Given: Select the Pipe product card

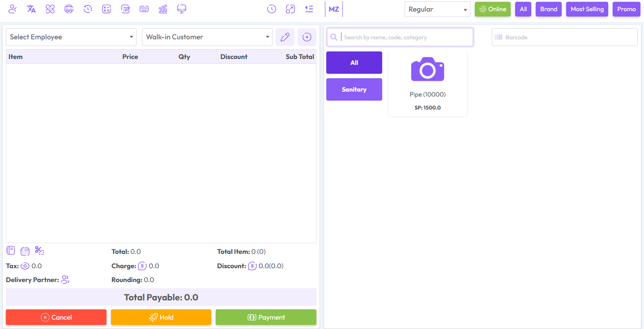Looking at the screenshot, I should point(427,83).
